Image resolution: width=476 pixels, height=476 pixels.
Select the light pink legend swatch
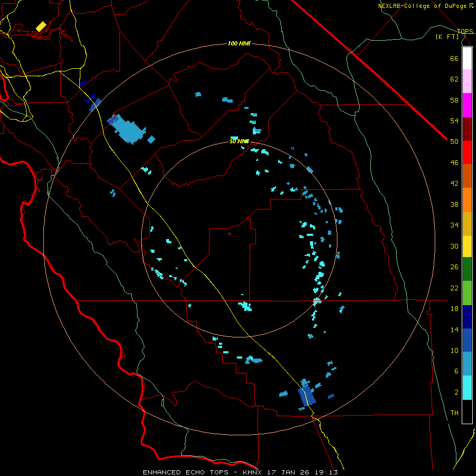click(467, 81)
